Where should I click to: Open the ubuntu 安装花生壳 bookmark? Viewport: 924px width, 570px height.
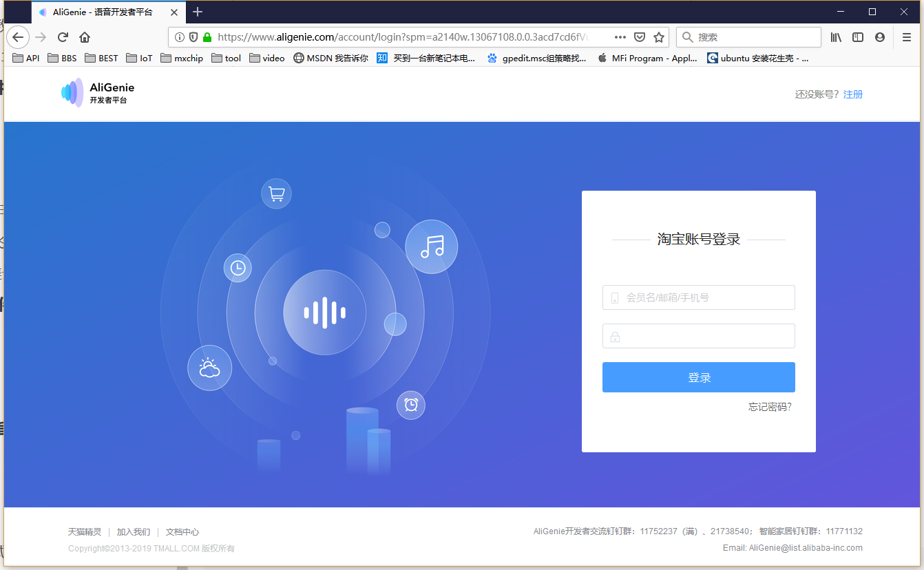pos(758,58)
